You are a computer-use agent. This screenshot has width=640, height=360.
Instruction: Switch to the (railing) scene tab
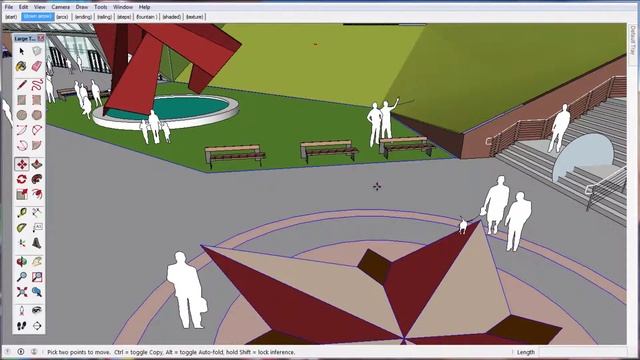pyautogui.click(x=104, y=17)
